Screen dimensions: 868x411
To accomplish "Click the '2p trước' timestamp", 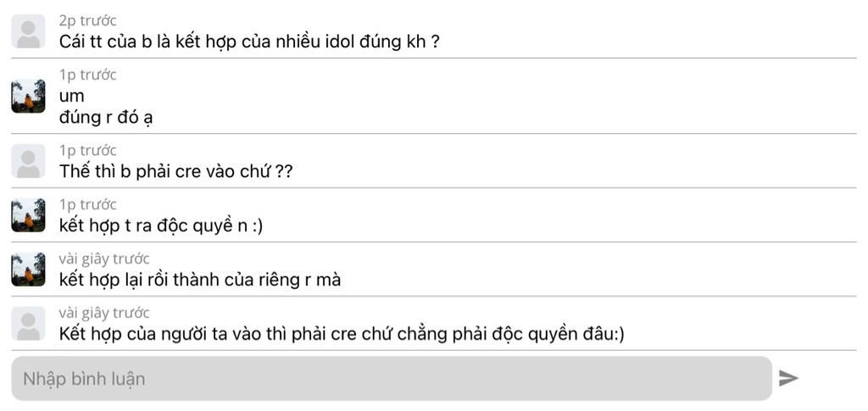I will [87, 20].
